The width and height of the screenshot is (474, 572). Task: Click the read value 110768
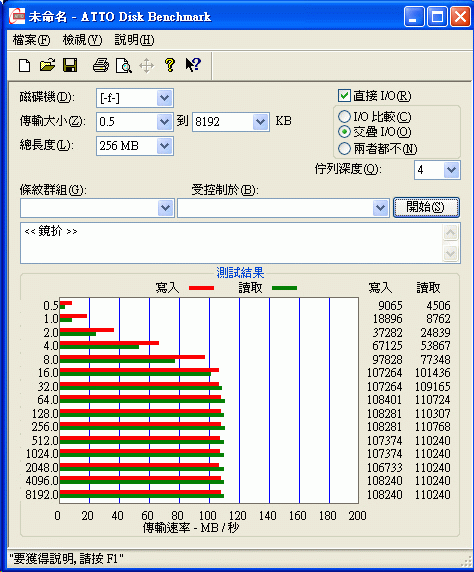coord(432,426)
